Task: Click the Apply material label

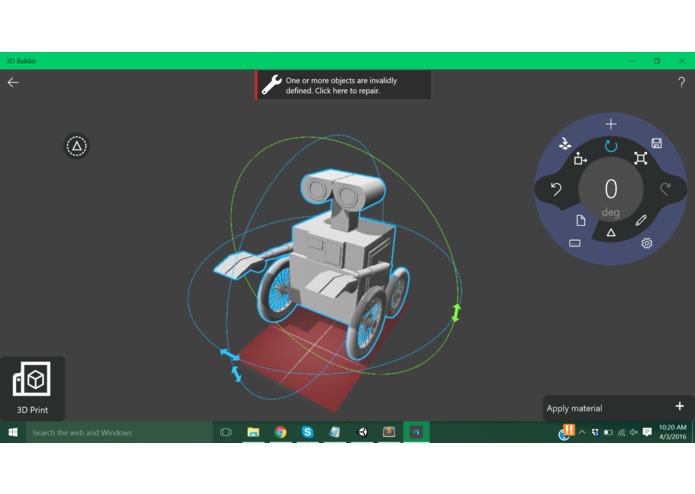Action: (x=574, y=408)
